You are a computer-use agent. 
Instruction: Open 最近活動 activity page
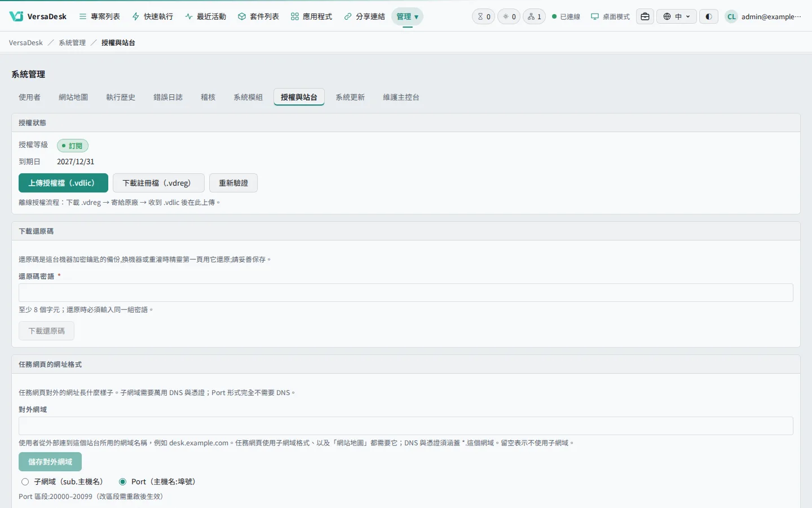tap(205, 16)
